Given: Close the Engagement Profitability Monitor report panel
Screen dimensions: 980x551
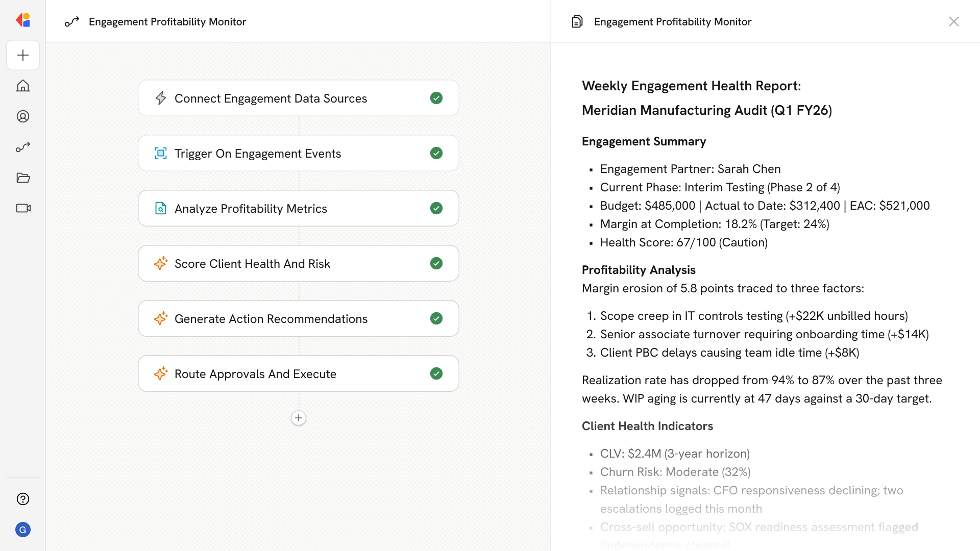Looking at the screenshot, I should (x=954, y=21).
